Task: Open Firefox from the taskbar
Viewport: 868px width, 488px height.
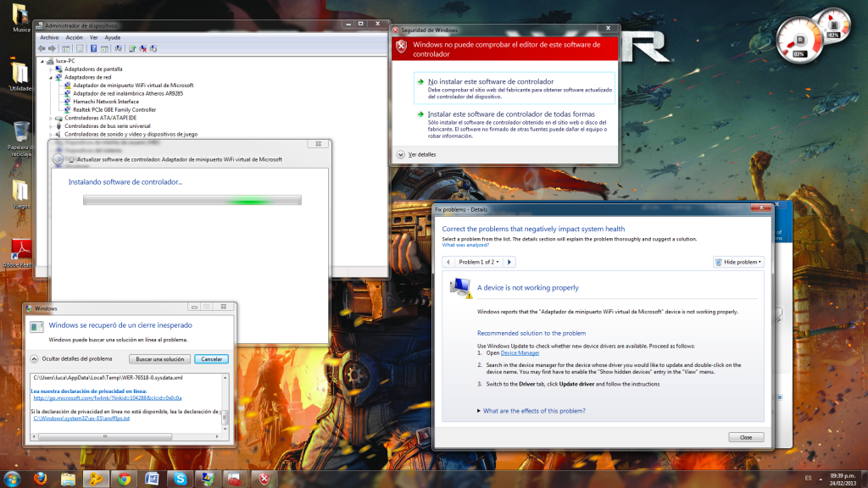Action: (x=40, y=479)
